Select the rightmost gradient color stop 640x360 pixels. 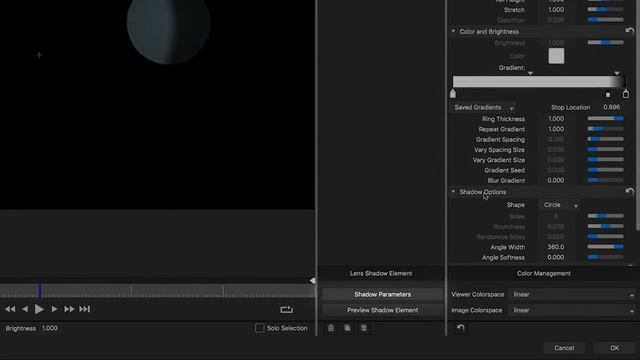(626, 94)
